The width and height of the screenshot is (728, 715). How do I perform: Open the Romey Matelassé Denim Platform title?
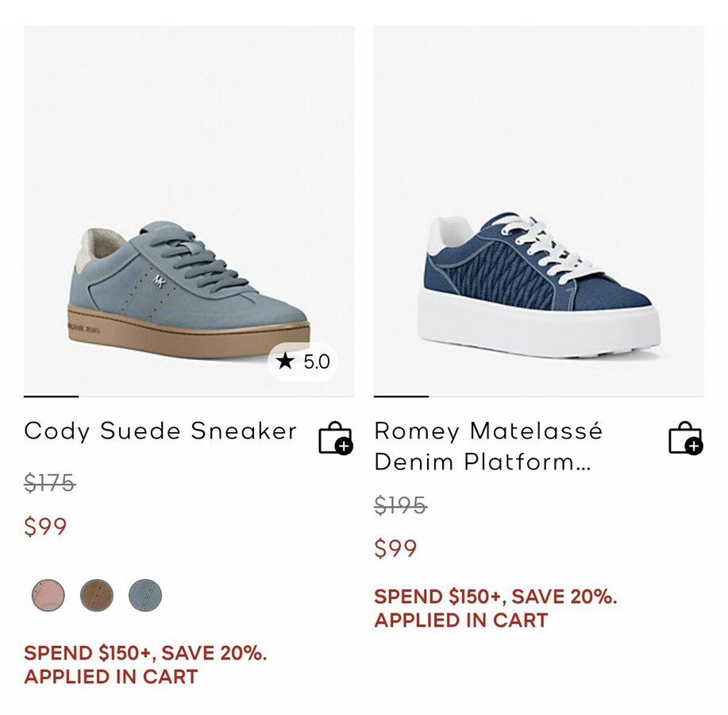pyautogui.click(x=488, y=446)
